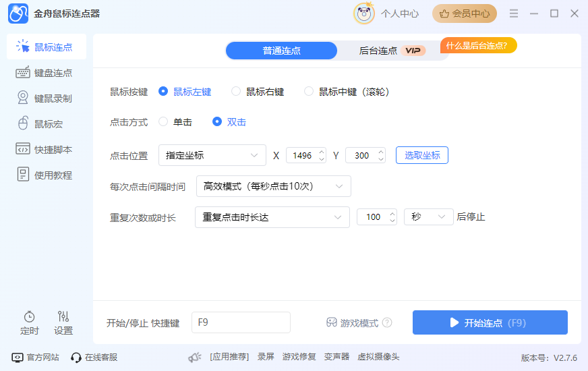This screenshot has width=588, height=371.
Task: Open 鼠标连点 in the sidebar
Action: [47, 47]
